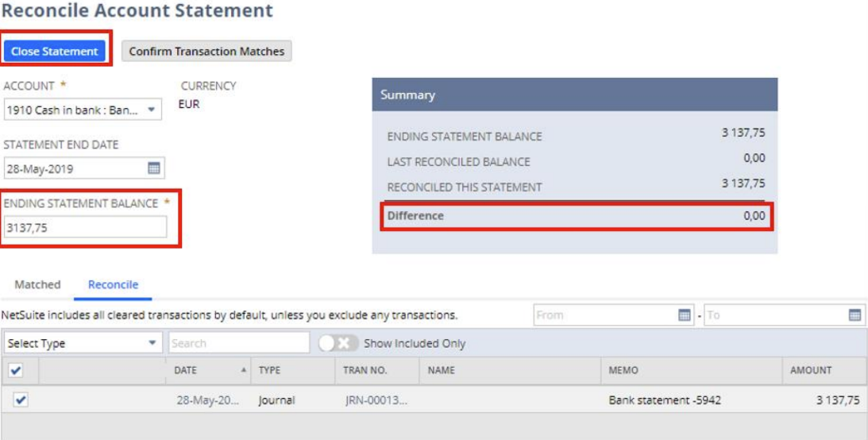
Task: Sort by the Memo column header
Action: (x=623, y=371)
